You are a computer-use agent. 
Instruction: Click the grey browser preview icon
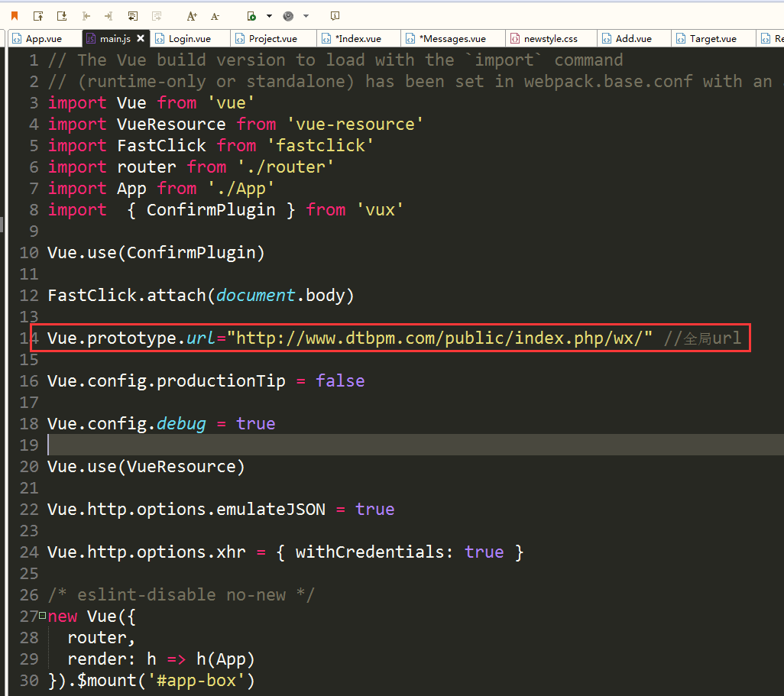pyautogui.click(x=288, y=16)
